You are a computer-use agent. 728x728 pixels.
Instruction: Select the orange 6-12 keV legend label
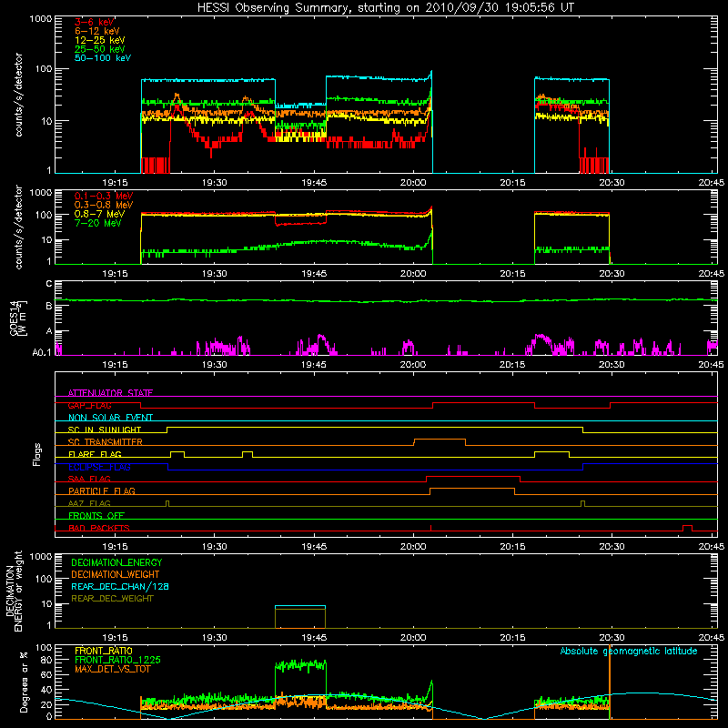tap(97, 31)
